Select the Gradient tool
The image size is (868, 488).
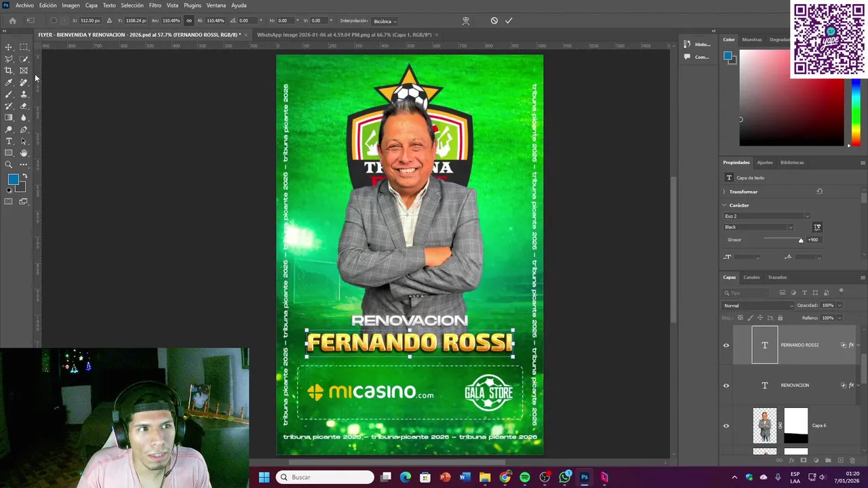[x=9, y=118]
